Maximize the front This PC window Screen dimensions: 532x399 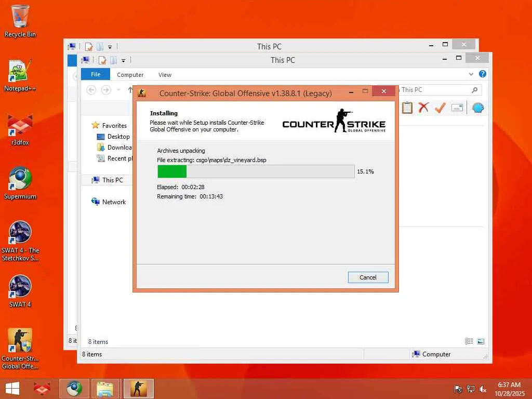click(x=459, y=58)
